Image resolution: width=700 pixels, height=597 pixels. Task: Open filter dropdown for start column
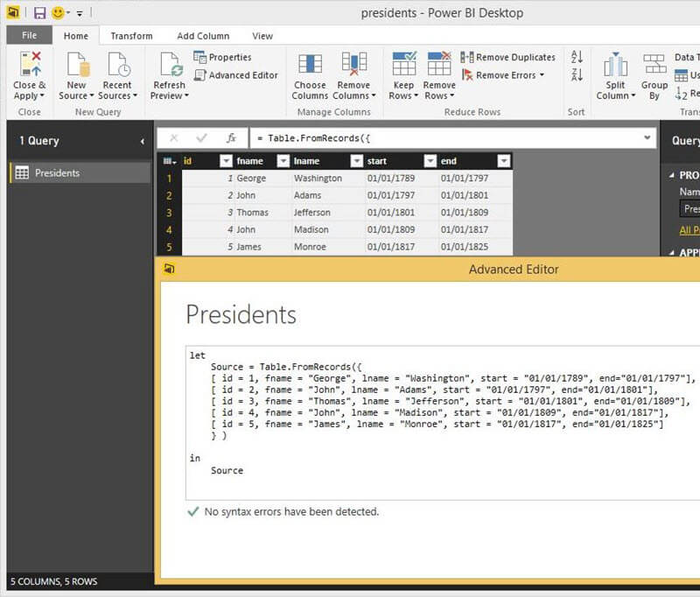pos(430,161)
